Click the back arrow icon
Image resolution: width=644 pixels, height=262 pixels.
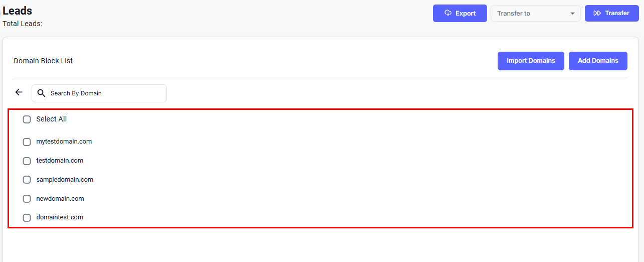pos(19,92)
